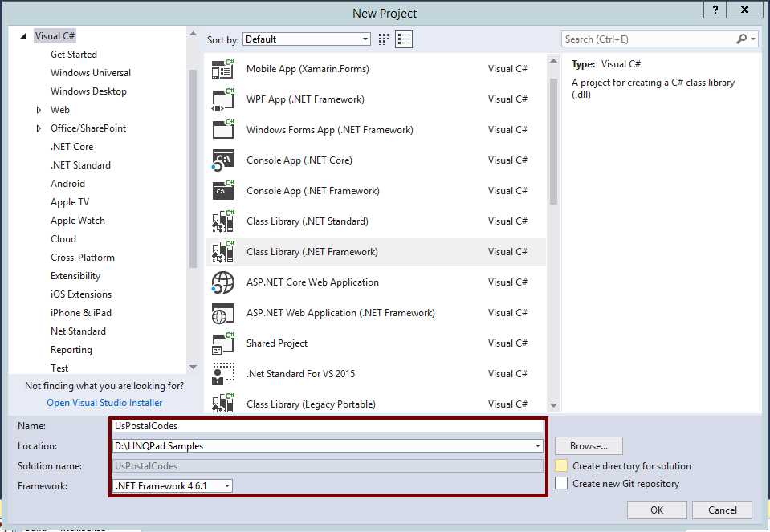Screen dimensions: 770x532
Task: Click the Shared Project template icon
Action: click(223, 343)
